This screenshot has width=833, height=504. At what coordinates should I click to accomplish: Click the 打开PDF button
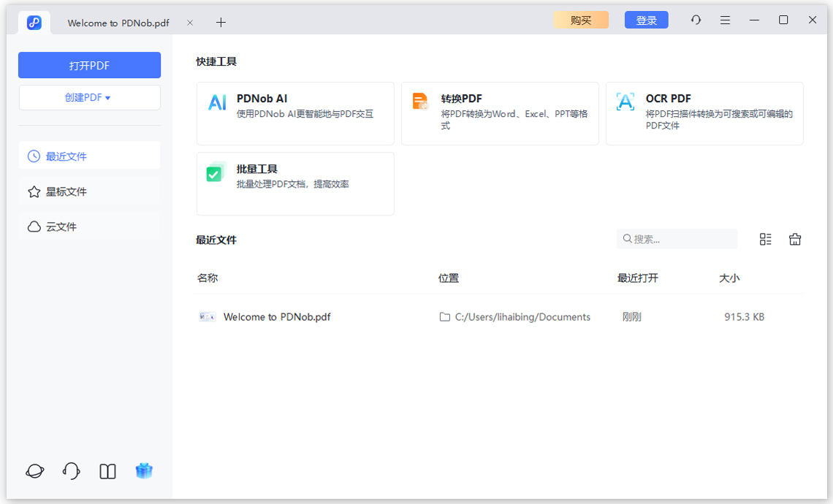[89, 65]
